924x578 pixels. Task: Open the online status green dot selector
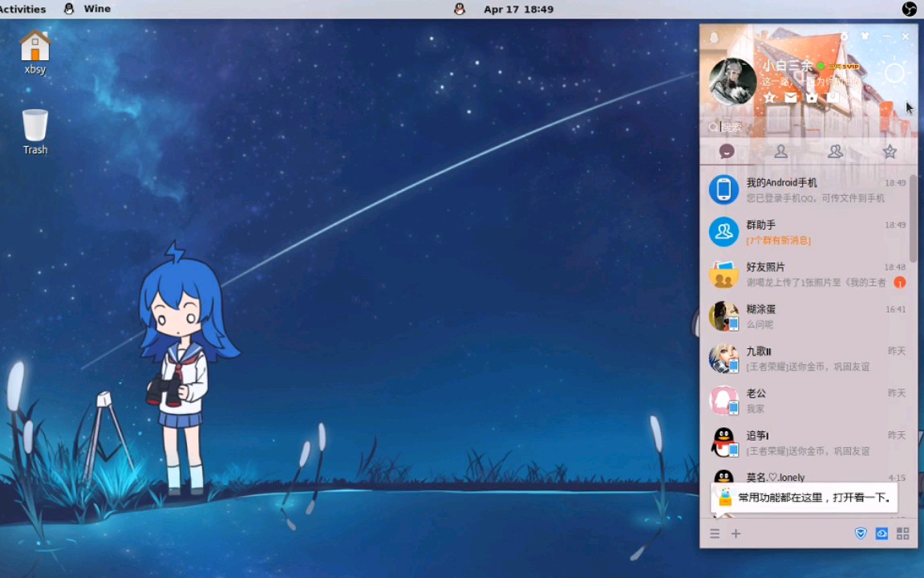pyautogui.click(x=821, y=66)
